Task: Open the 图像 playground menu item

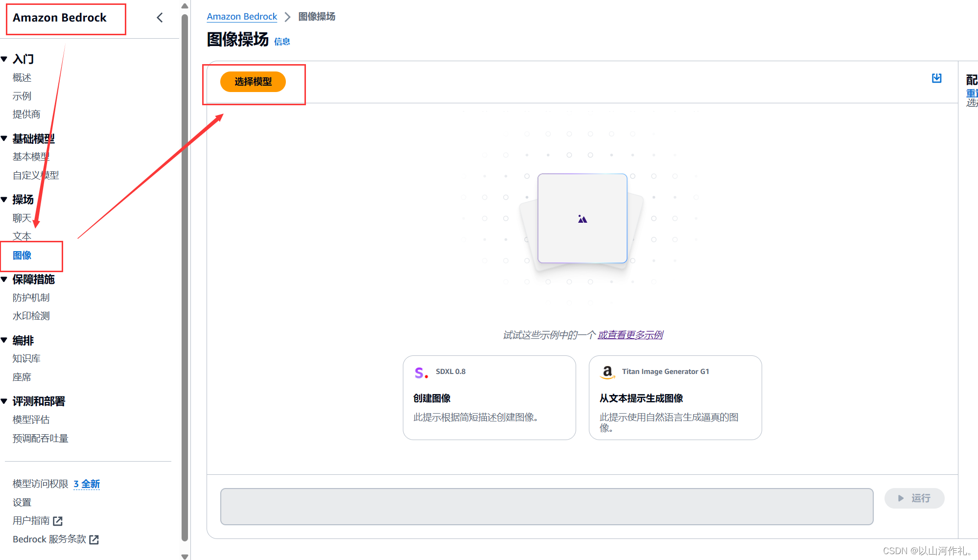Action: tap(22, 255)
